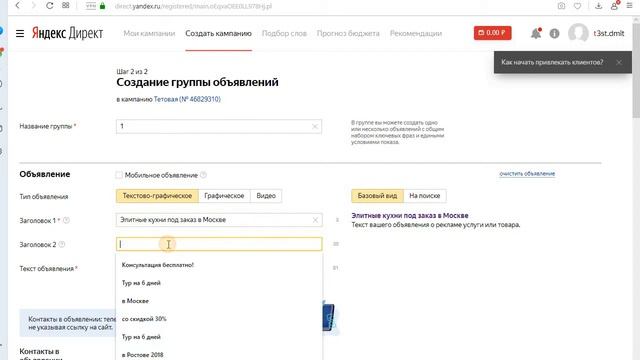Click in the Название группы input field

[x=219, y=127]
